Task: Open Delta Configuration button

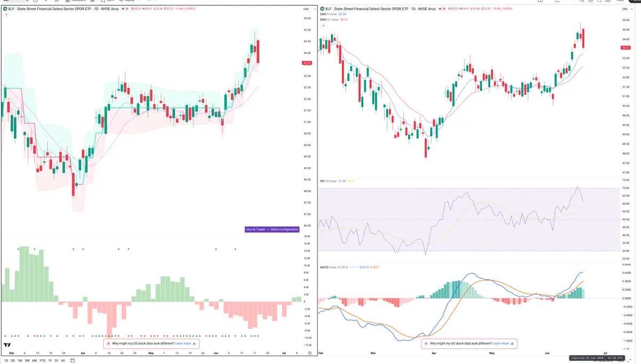Action: pos(285,230)
